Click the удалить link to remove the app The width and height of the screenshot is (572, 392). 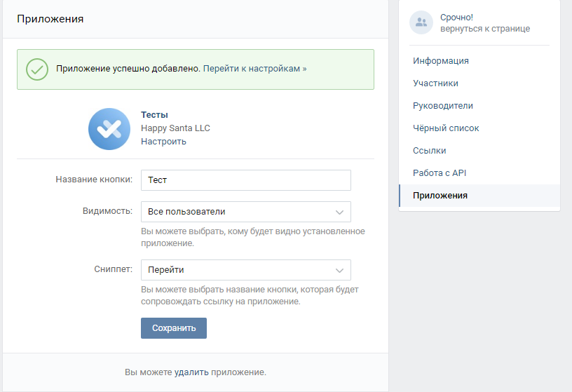click(191, 372)
